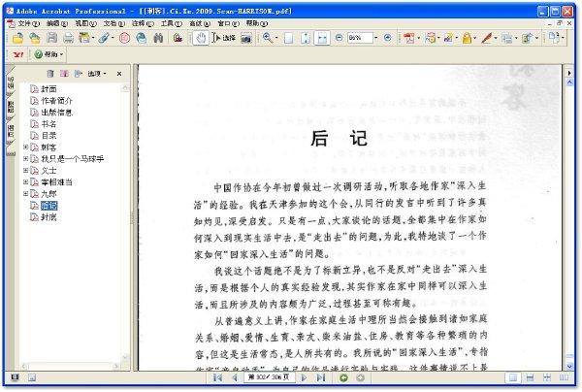This screenshot has width=582, height=392.
Task: Go to last page button
Action: (x=321, y=377)
